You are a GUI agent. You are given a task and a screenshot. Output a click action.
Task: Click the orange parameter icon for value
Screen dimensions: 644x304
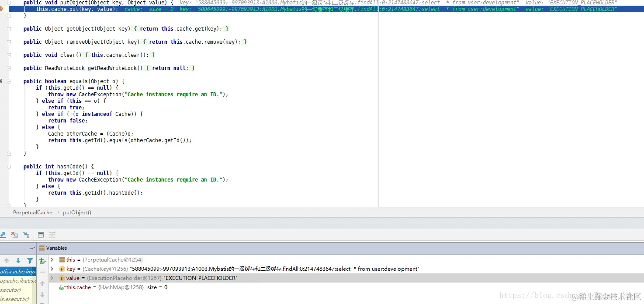pyautogui.click(x=62, y=278)
